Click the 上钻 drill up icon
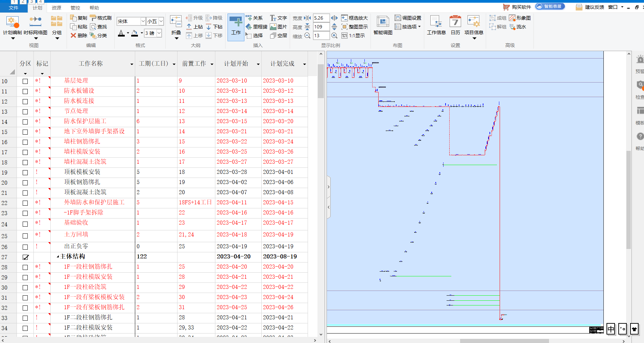 pos(189,26)
